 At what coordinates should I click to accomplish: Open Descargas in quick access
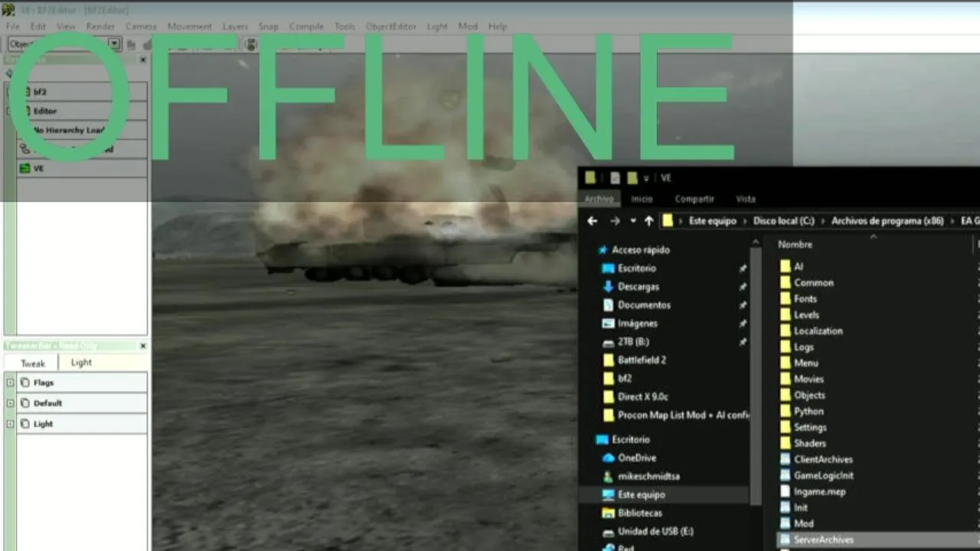(639, 287)
